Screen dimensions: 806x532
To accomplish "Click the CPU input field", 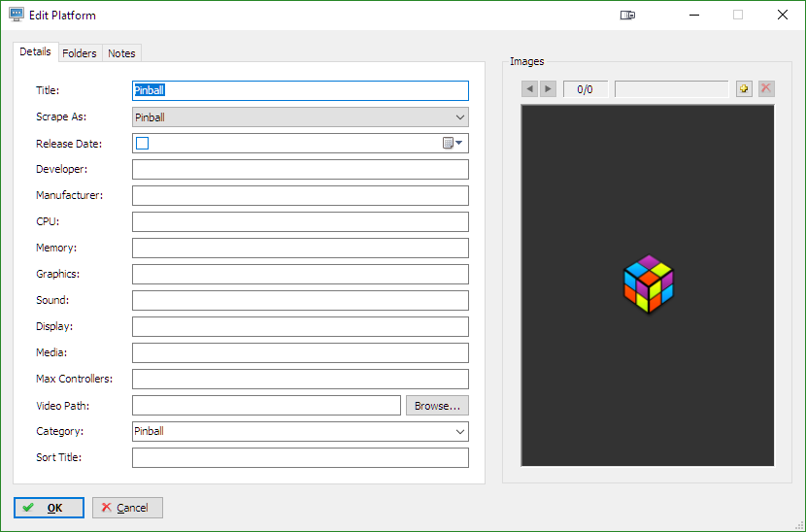I will (301, 222).
